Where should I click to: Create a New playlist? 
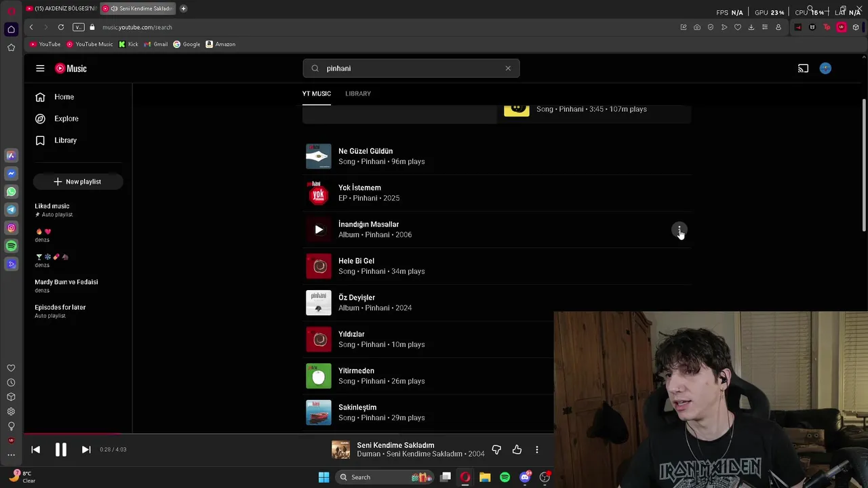(x=77, y=182)
